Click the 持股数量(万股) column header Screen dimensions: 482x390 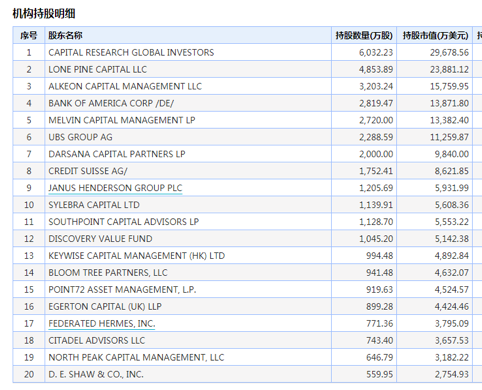(364, 35)
